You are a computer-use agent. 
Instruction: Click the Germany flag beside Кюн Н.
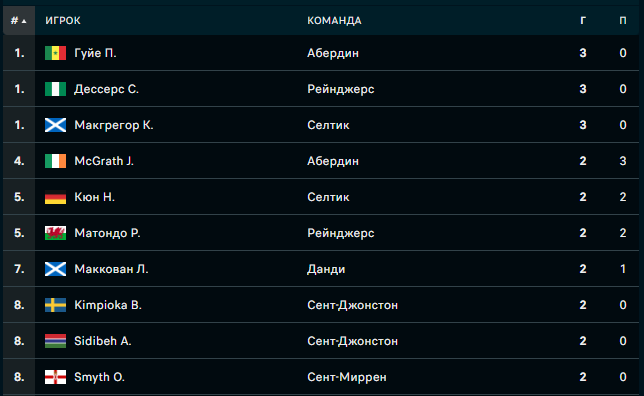pyautogui.click(x=55, y=197)
